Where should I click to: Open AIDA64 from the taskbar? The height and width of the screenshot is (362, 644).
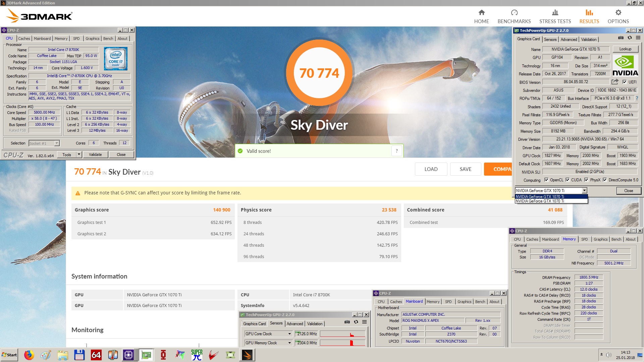[96, 355]
